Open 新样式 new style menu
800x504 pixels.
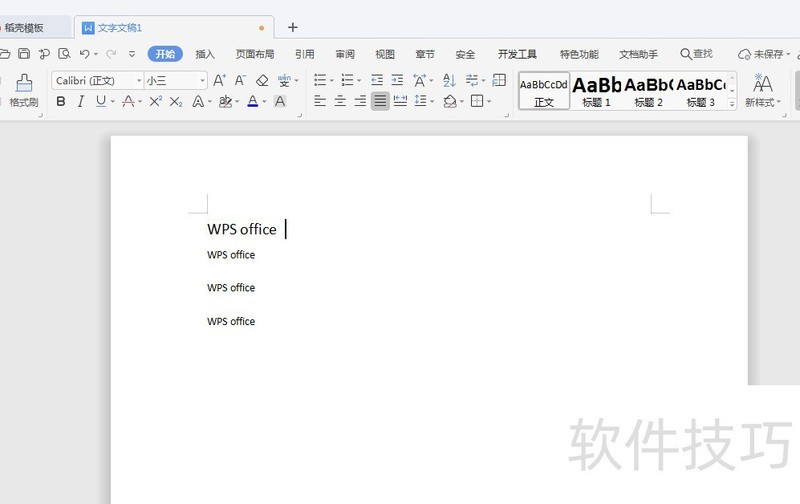(762, 90)
